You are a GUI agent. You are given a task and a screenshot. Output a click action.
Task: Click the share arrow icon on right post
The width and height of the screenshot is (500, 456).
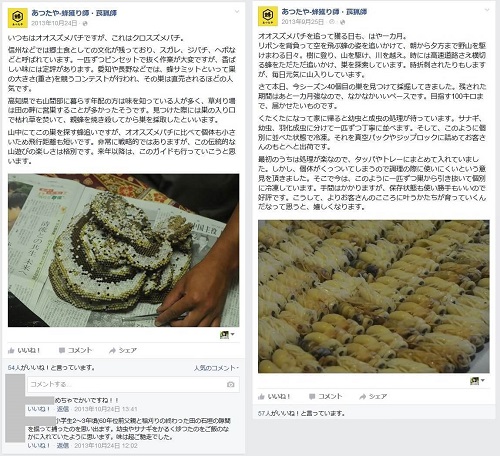[363, 397]
